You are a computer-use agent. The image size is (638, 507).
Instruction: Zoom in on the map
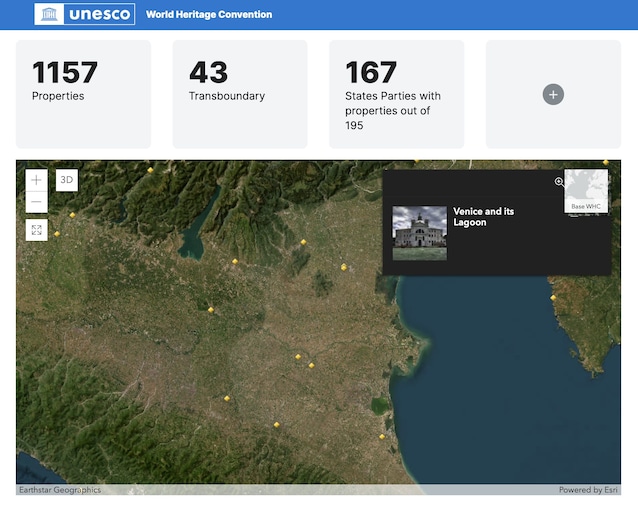[37, 180]
